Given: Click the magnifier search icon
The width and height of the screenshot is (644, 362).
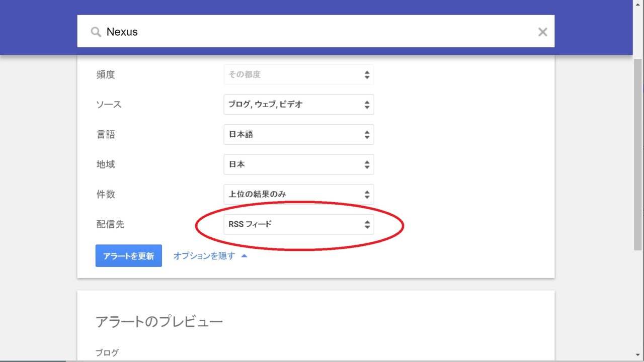Looking at the screenshot, I should point(96,32).
